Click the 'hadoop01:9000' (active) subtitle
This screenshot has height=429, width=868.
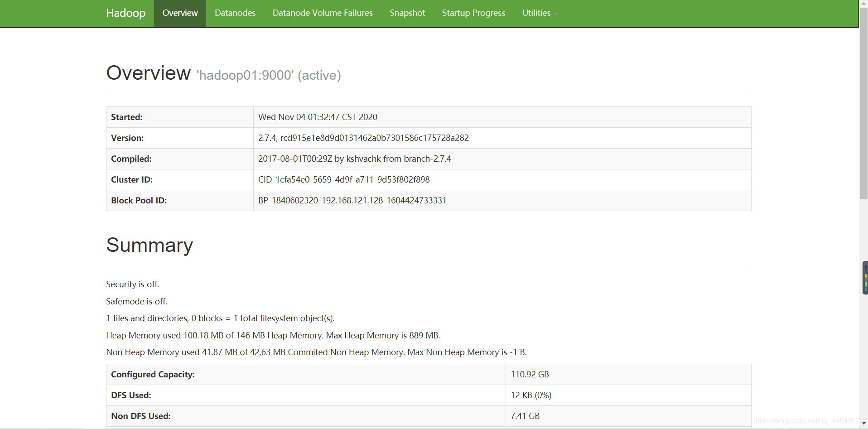click(x=269, y=75)
